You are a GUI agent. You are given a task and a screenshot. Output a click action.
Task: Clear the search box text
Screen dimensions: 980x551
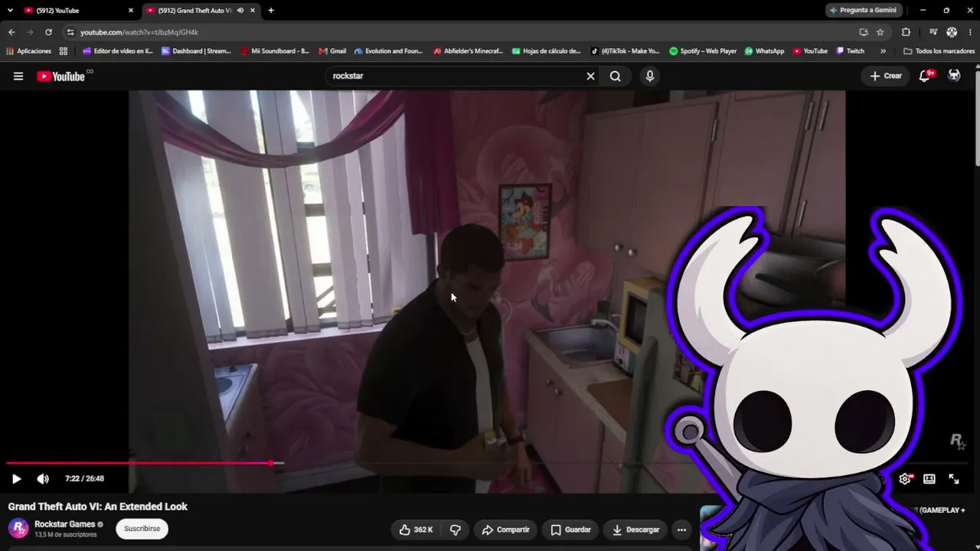point(590,76)
